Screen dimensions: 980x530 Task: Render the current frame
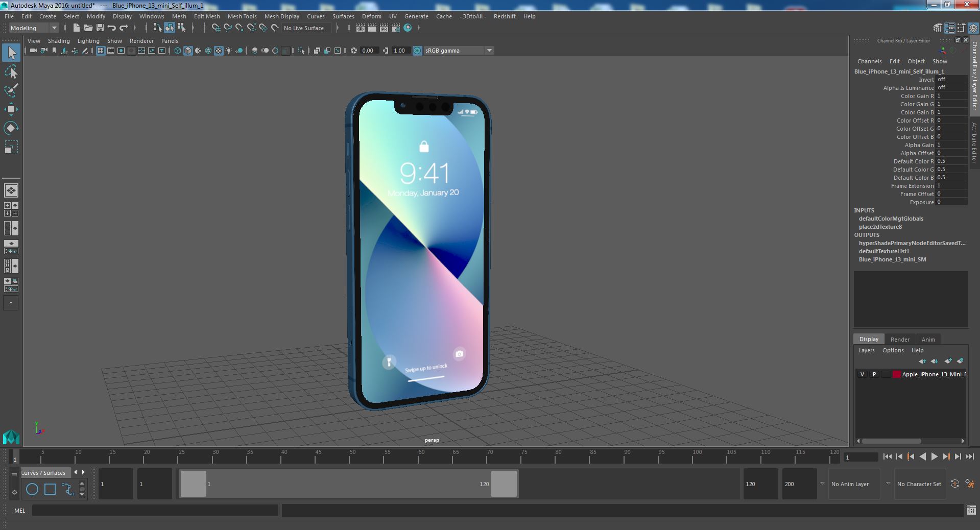tap(372, 28)
